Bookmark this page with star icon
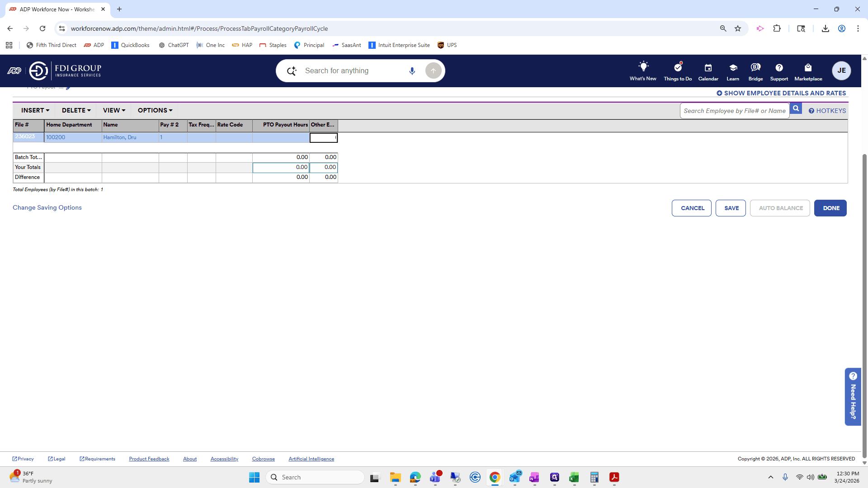The height and width of the screenshot is (488, 868). point(738,28)
